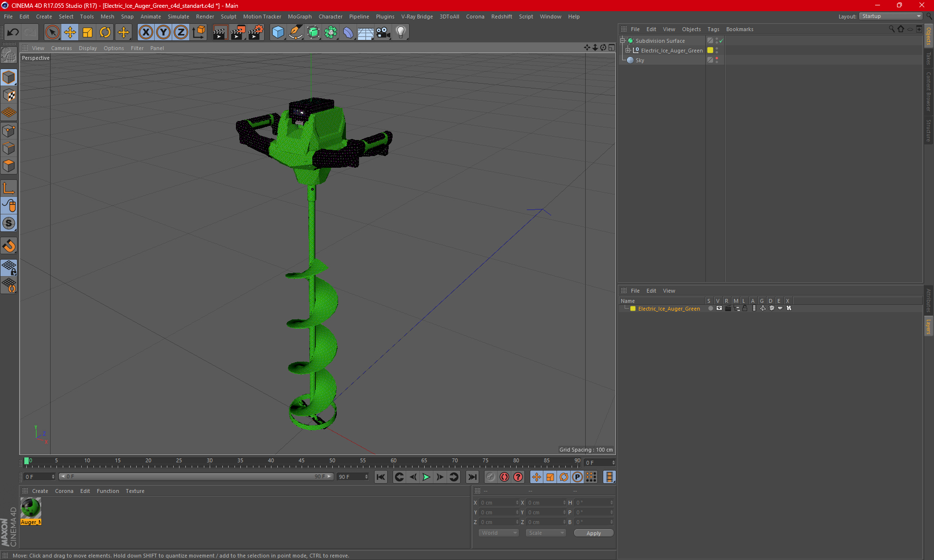The width and height of the screenshot is (934, 560).
Task: Open Edit Render Settings
Action: (x=256, y=33)
